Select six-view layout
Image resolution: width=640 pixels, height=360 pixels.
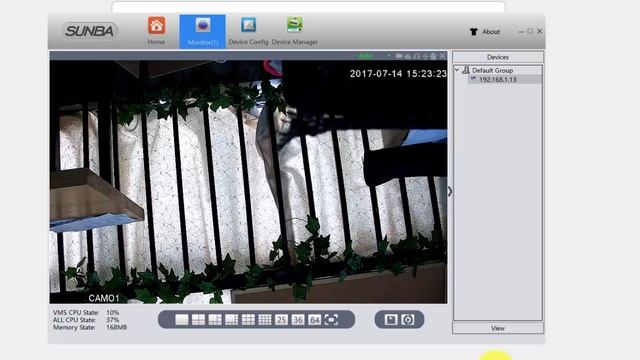[215, 320]
